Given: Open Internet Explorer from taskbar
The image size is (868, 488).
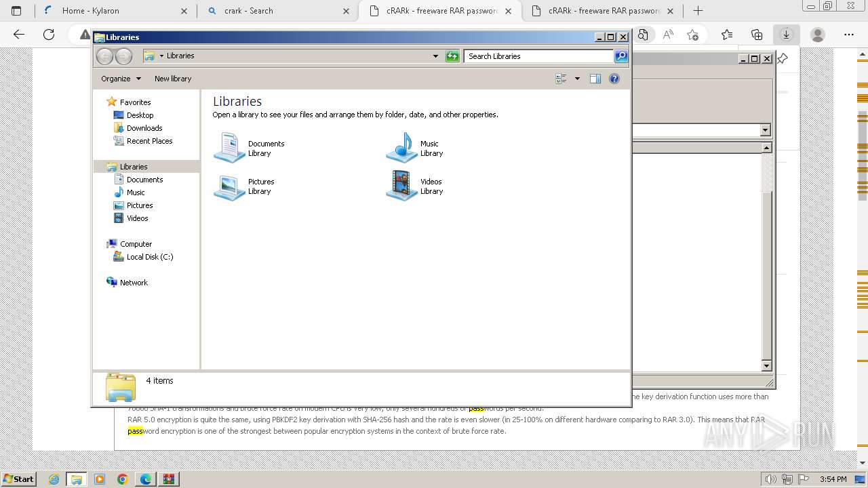Looking at the screenshot, I should [x=54, y=479].
